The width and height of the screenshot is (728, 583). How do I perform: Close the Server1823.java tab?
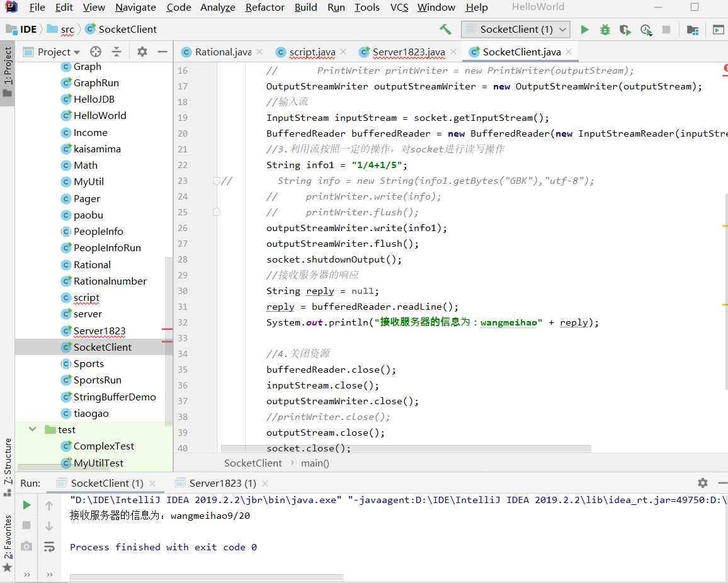(x=453, y=52)
